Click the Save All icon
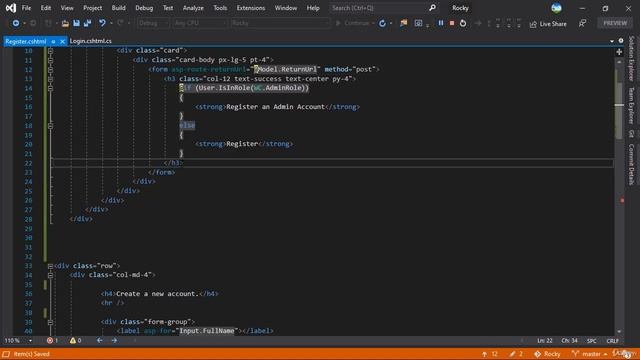Image resolution: width=640 pixels, height=360 pixels. 87,23
